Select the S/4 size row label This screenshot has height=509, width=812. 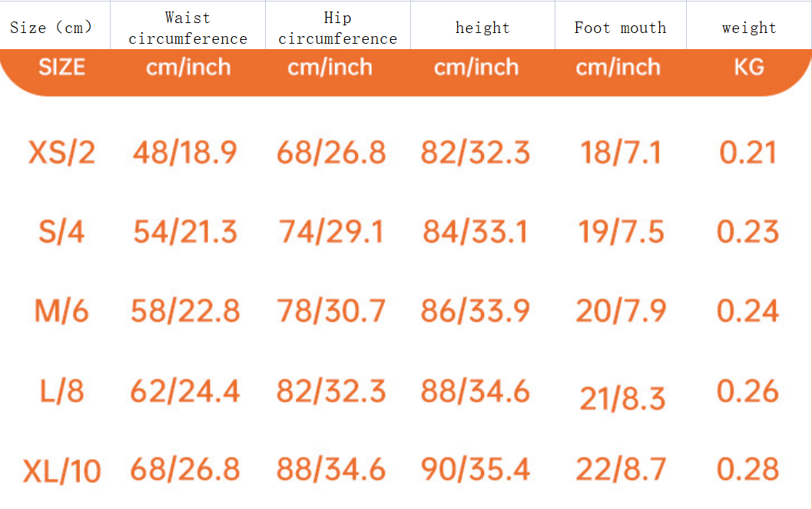[61, 231]
